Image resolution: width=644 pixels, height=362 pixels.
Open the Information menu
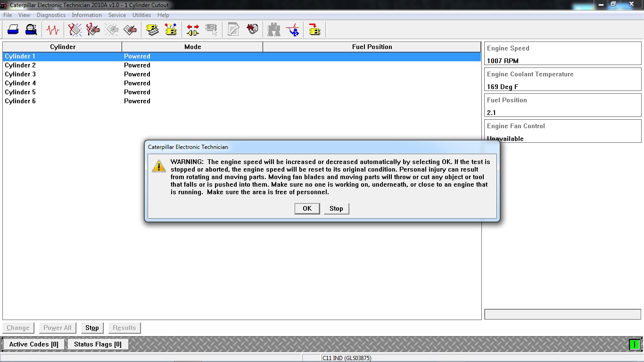point(87,15)
